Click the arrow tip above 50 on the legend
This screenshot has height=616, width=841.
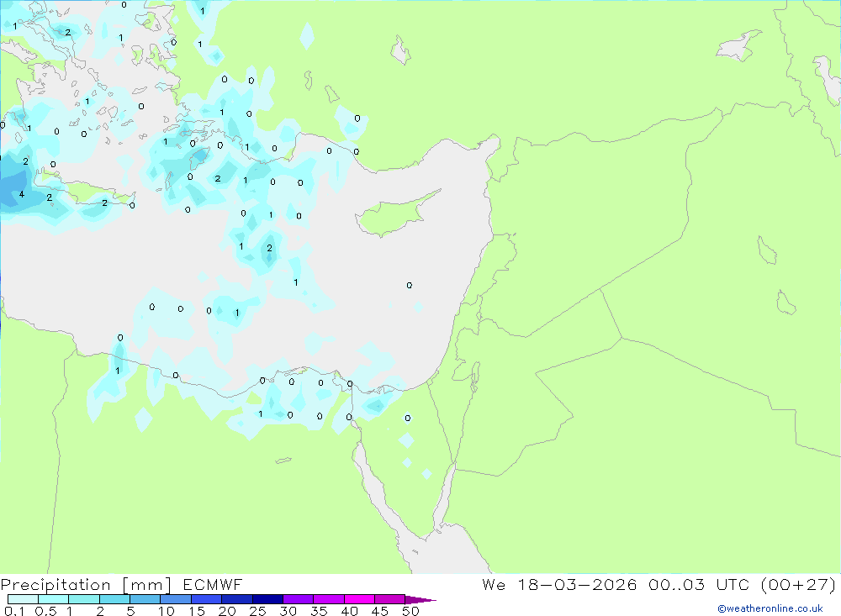(420, 600)
